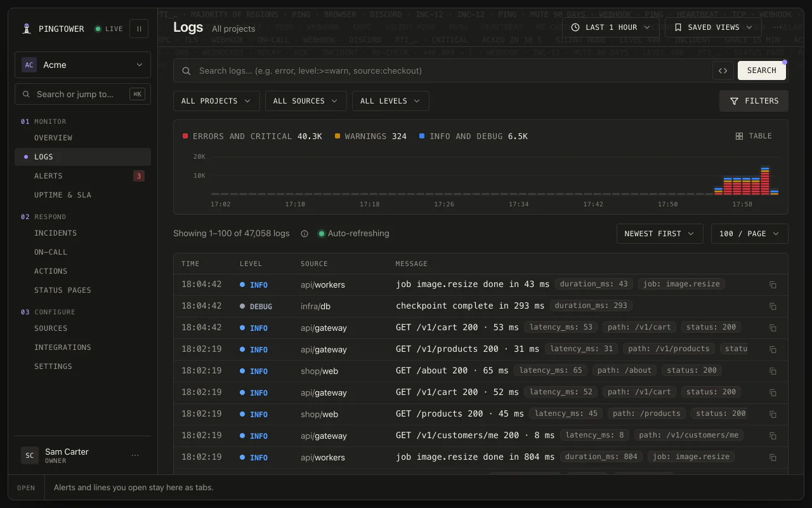The width and height of the screenshot is (812, 508).
Task: Click the Alerts badge showing 3
Action: 138,176
